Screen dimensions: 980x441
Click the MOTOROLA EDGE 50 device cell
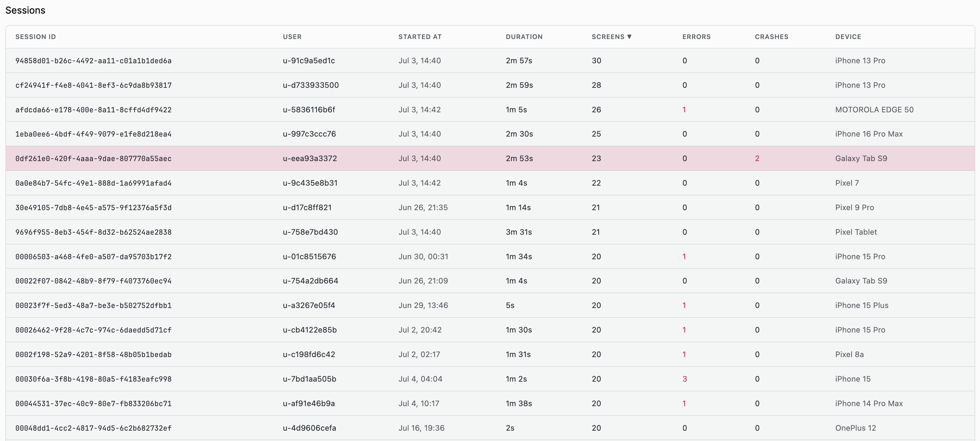click(x=874, y=110)
